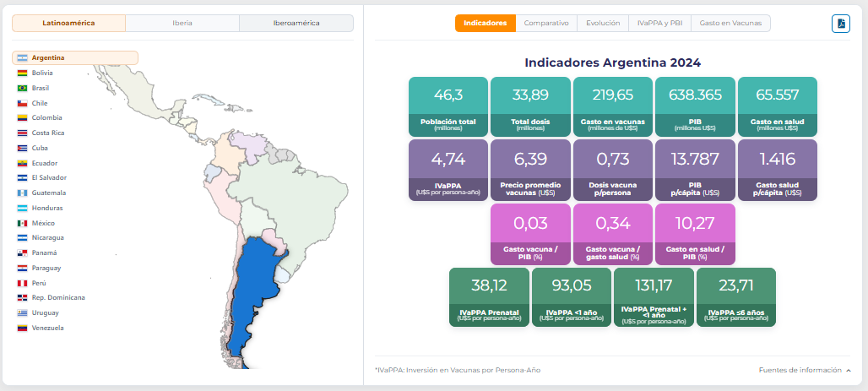Download the report via PDF icon
This screenshot has height=391, width=868.
840,24
